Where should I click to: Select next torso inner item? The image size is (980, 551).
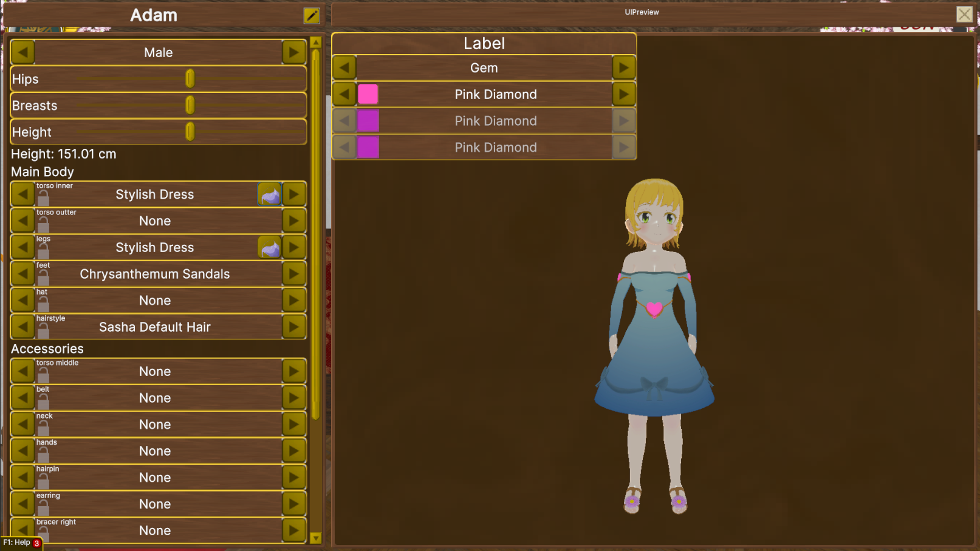pos(294,194)
